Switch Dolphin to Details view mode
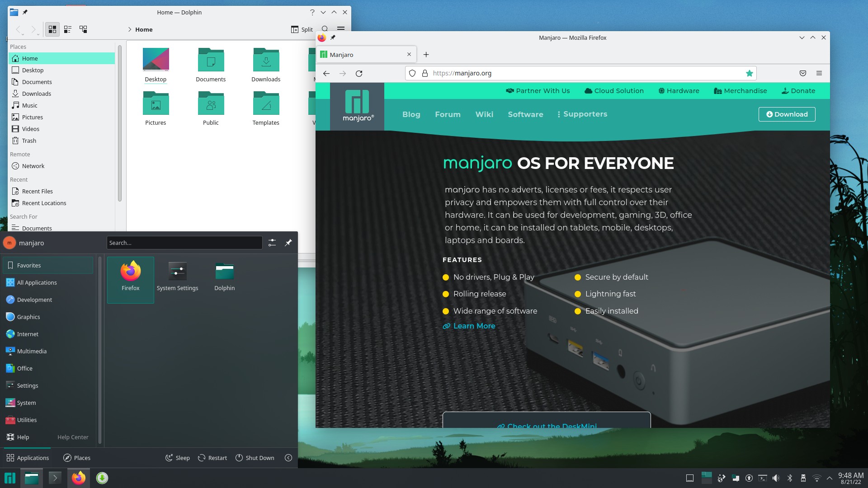Image resolution: width=868 pixels, height=488 pixels. [x=83, y=29]
